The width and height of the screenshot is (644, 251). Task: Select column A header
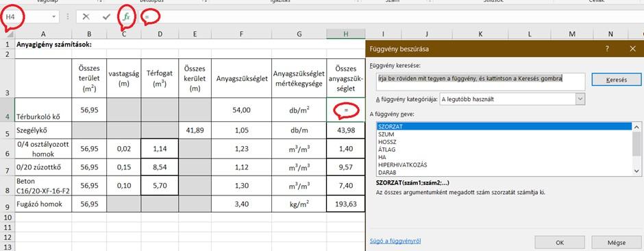pos(43,34)
